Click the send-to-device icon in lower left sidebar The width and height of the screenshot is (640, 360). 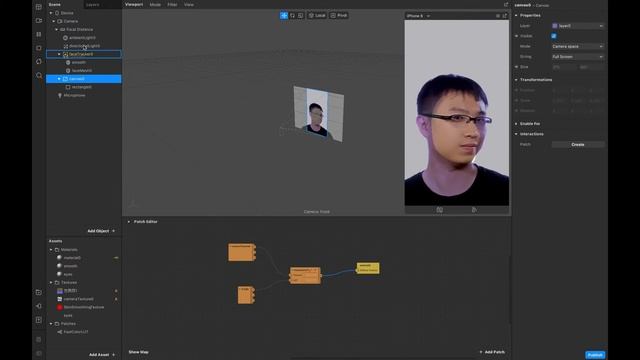click(39, 306)
